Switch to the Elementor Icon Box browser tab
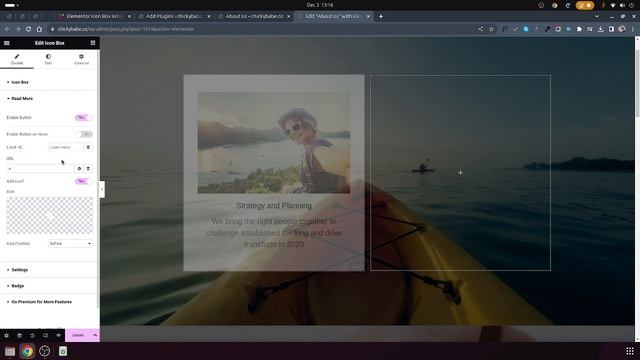 tap(93, 16)
